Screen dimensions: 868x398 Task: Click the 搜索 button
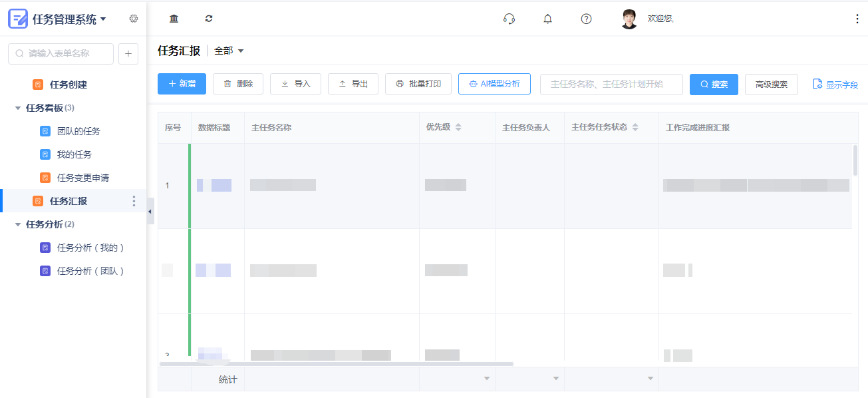[x=714, y=84]
